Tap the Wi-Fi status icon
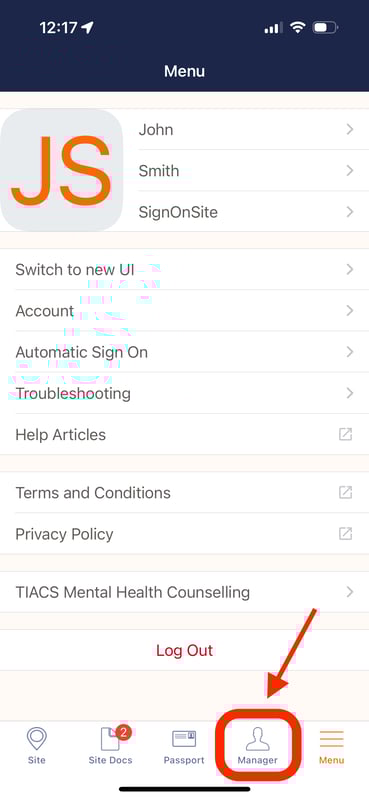 297,27
